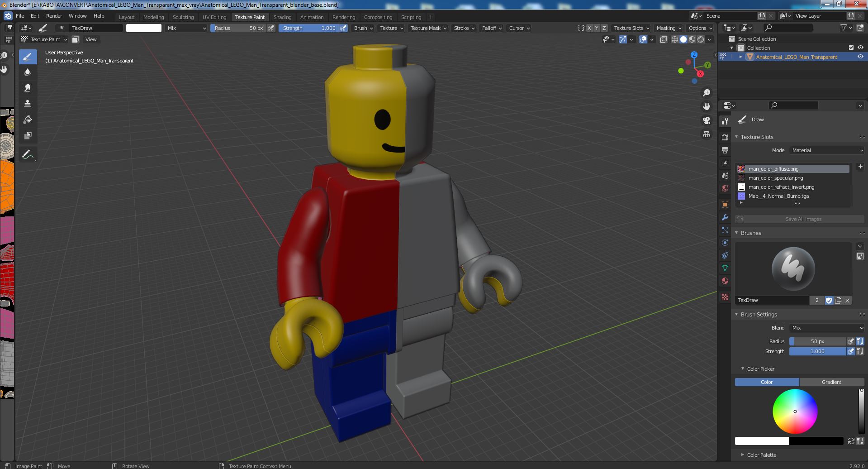Open the Object Data properties tab
The width and height of the screenshot is (868, 469).
(725, 268)
